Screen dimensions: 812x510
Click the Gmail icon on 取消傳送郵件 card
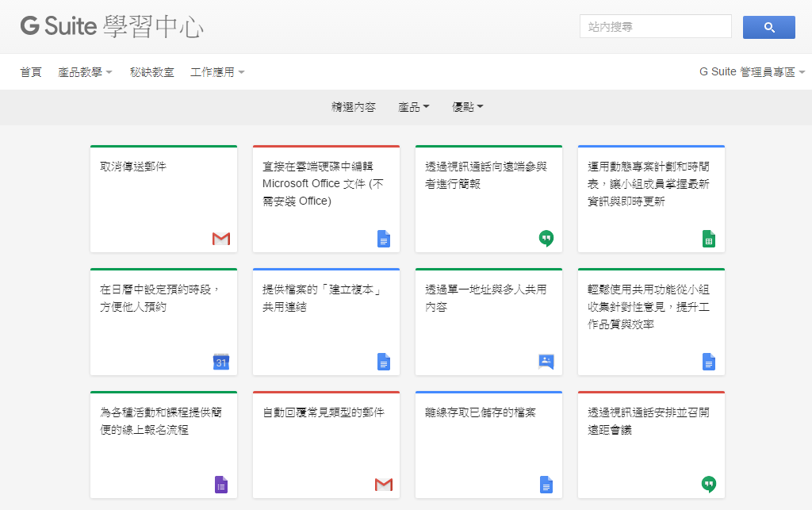point(221,238)
